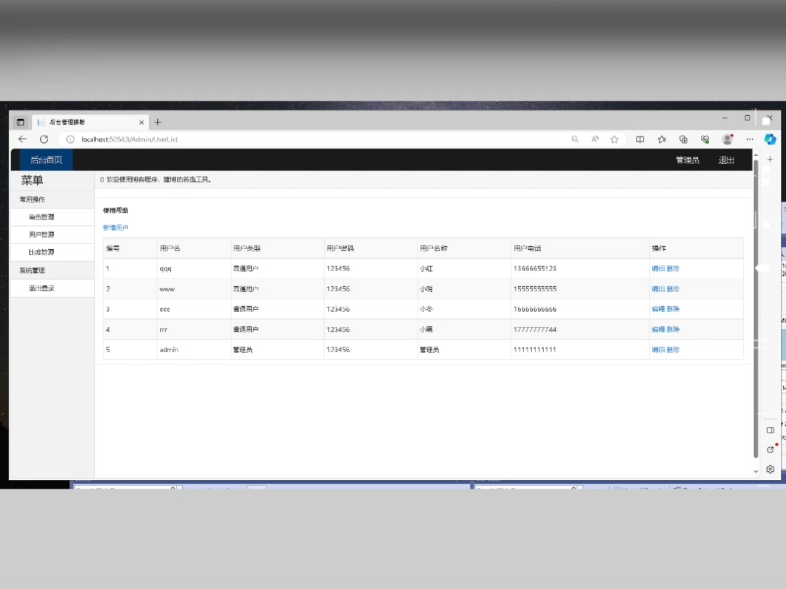This screenshot has width=786, height=589.
Task: Open browser essentials heart icon
Action: [x=705, y=139]
